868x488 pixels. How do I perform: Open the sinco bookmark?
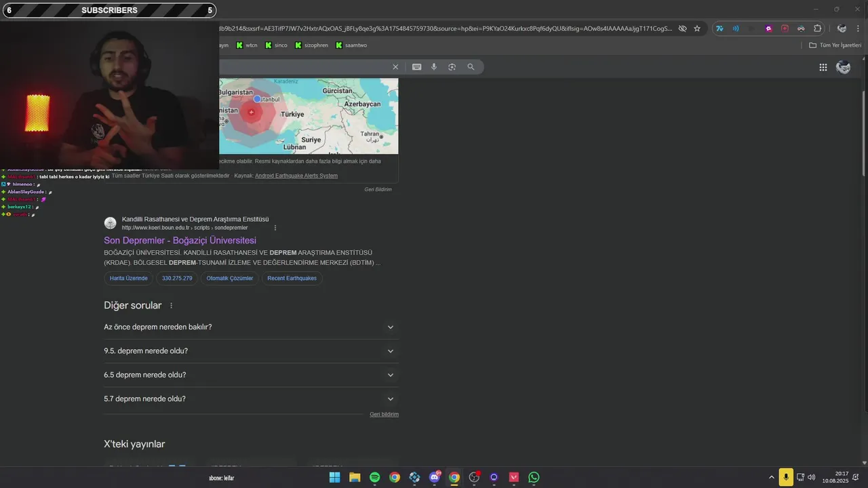pyautogui.click(x=276, y=45)
